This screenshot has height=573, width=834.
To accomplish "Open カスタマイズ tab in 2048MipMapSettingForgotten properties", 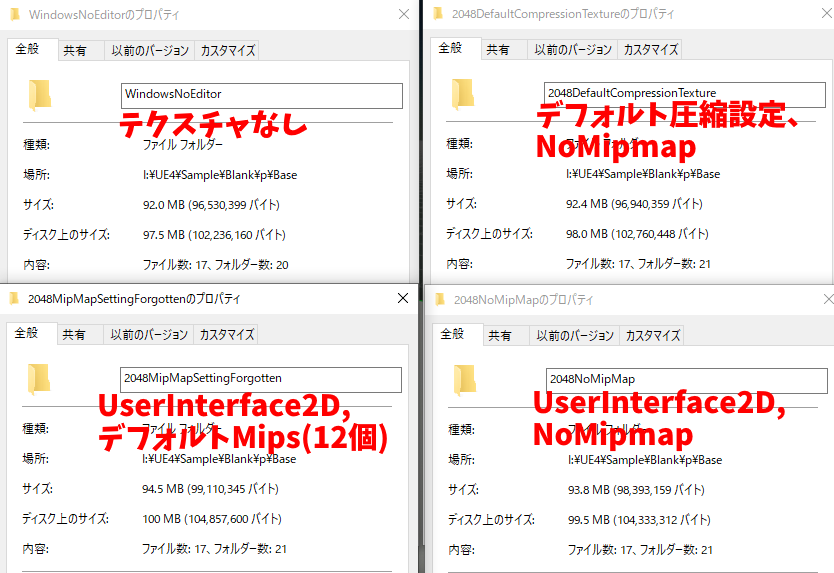I will point(227,335).
